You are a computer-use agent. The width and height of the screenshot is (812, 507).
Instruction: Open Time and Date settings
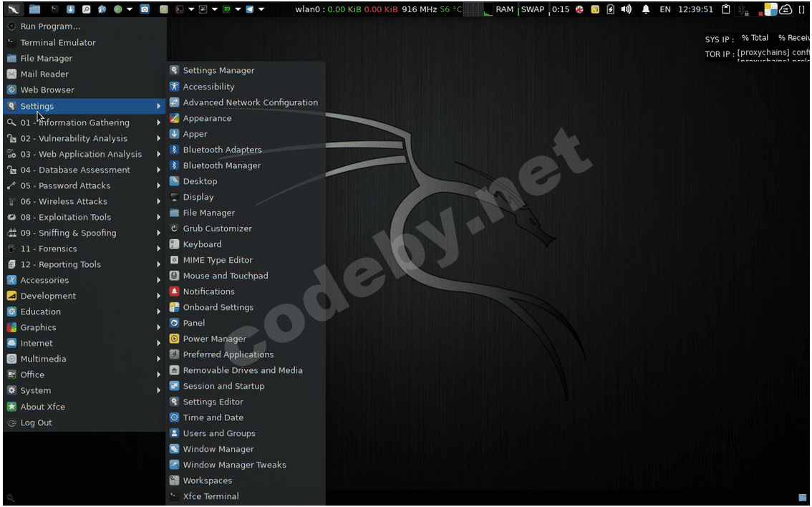point(246,417)
